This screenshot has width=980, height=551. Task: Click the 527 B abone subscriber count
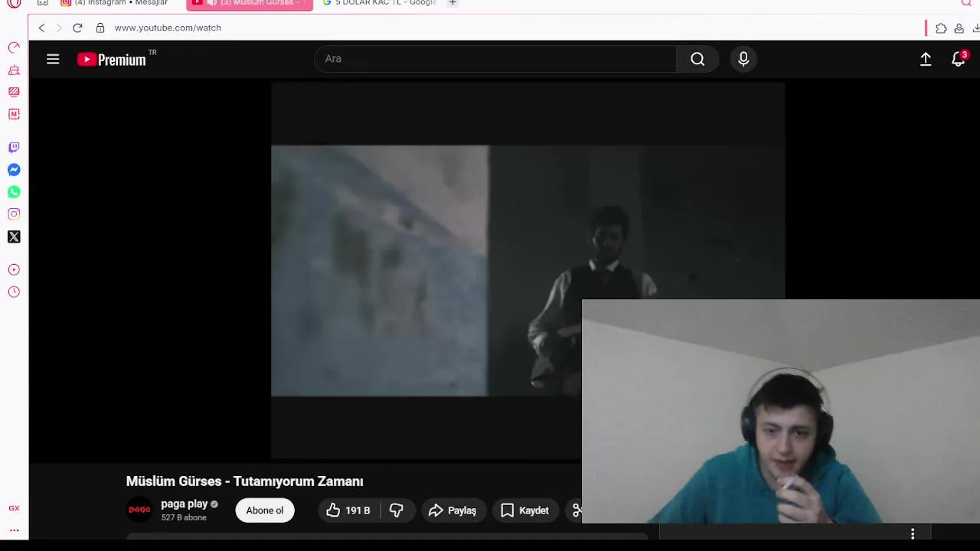(x=184, y=518)
